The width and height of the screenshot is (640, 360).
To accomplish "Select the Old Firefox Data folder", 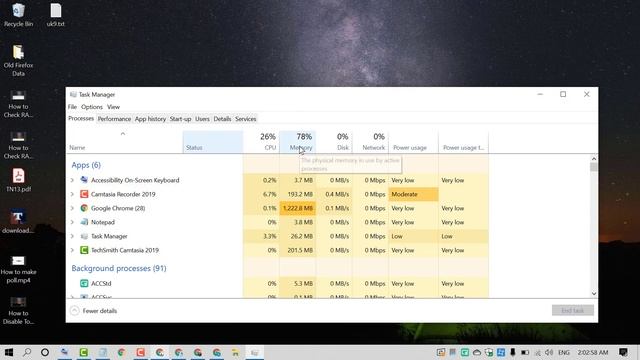I will 18,61.
